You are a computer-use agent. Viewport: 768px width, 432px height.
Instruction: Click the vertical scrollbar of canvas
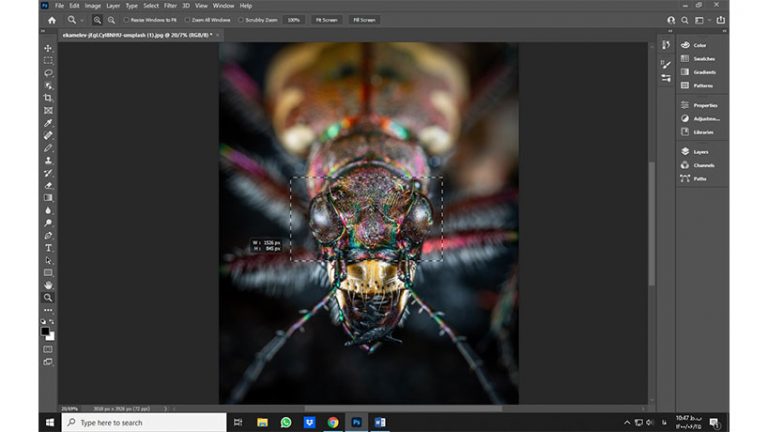[x=651, y=223]
